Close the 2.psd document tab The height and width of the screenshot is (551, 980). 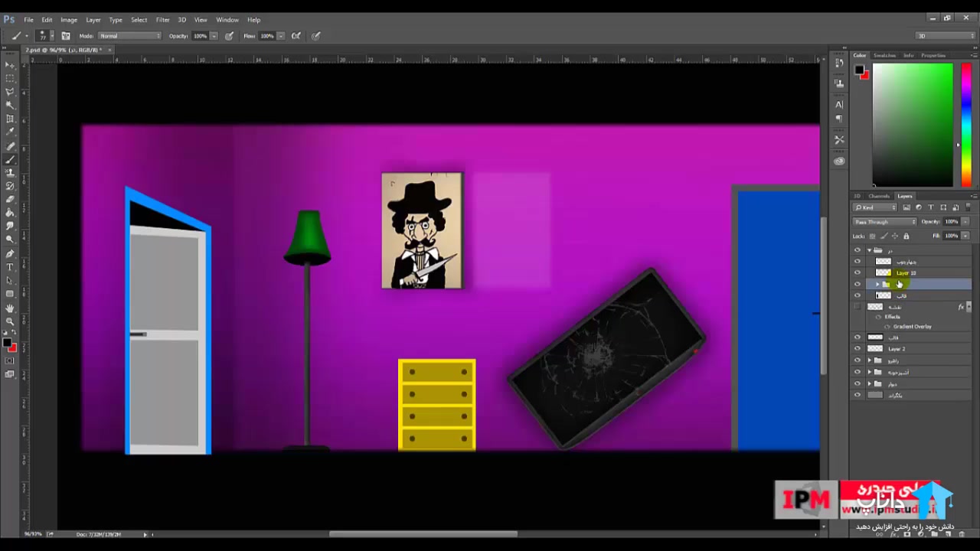(109, 50)
